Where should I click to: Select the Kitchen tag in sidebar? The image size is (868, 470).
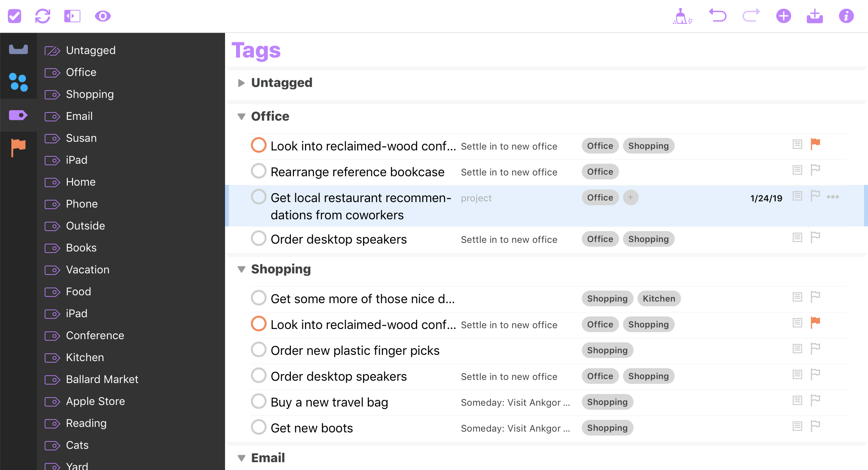pos(85,357)
